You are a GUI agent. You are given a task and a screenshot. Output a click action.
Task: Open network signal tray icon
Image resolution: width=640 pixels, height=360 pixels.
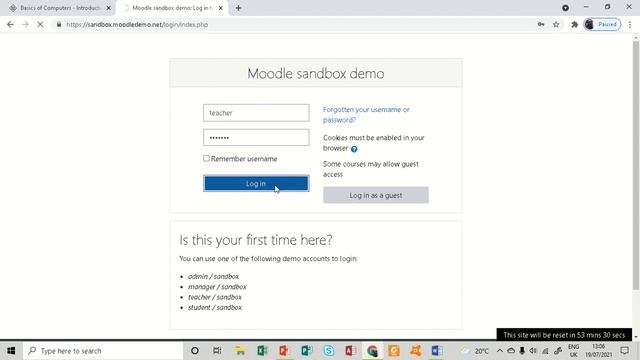pos(545,351)
